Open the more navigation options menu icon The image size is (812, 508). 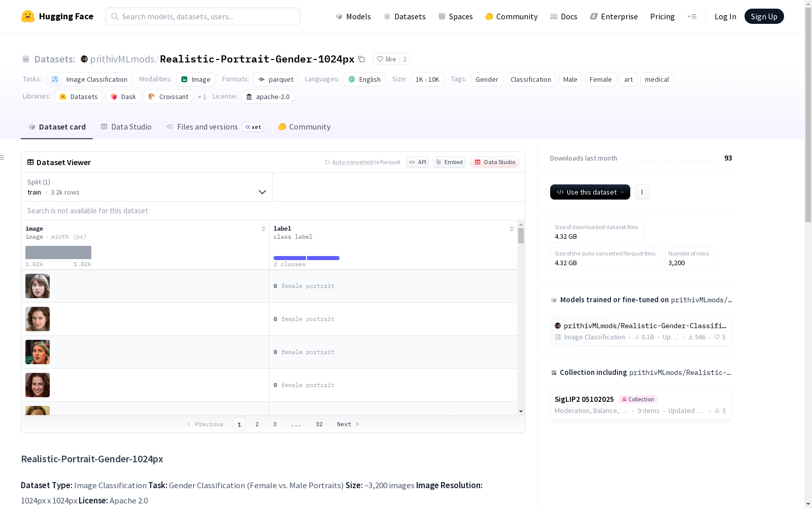coord(692,16)
